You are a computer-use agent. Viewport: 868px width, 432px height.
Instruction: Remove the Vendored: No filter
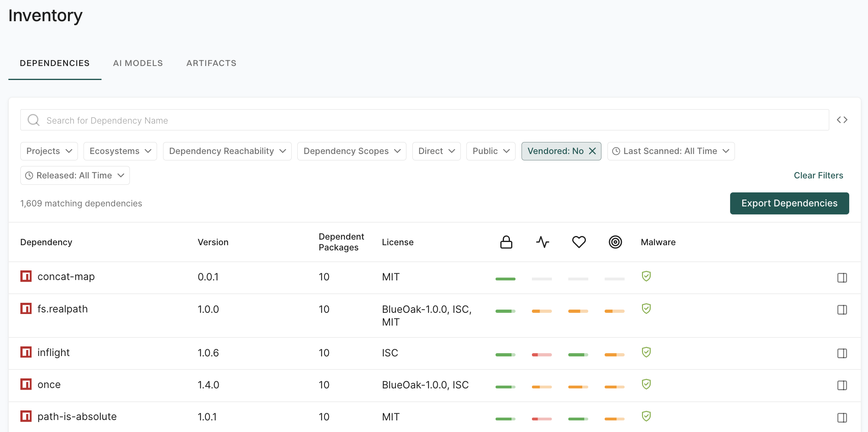pyautogui.click(x=592, y=151)
